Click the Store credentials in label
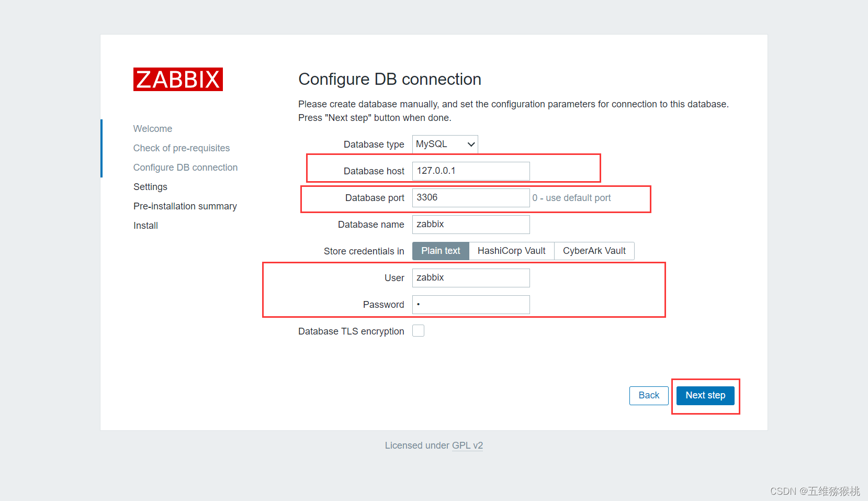Viewport: 868px width, 501px height. [364, 251]
